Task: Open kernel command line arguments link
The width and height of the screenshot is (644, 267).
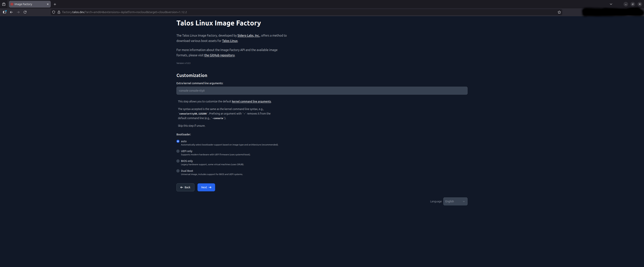Action: pyautogui.click(x=251, y=101)
